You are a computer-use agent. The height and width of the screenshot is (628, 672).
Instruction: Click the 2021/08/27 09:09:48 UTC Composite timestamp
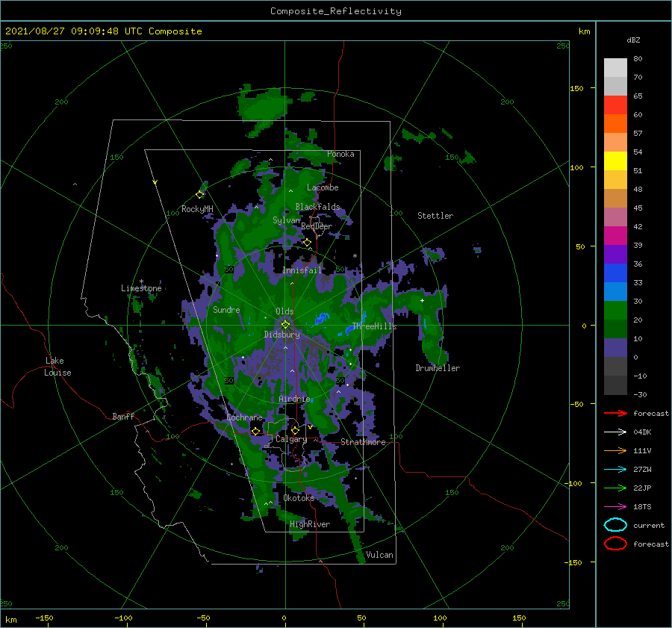pyautogui.click(x=103, y=31)
